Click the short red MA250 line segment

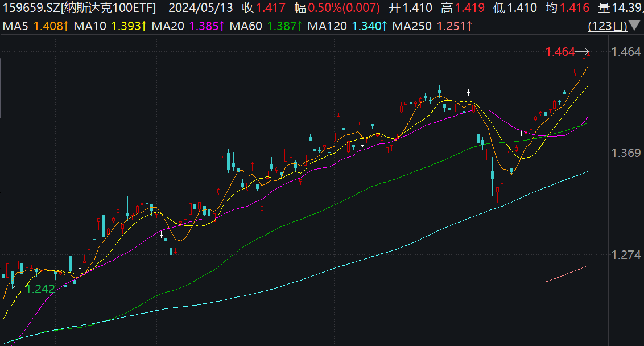[567, 274]
